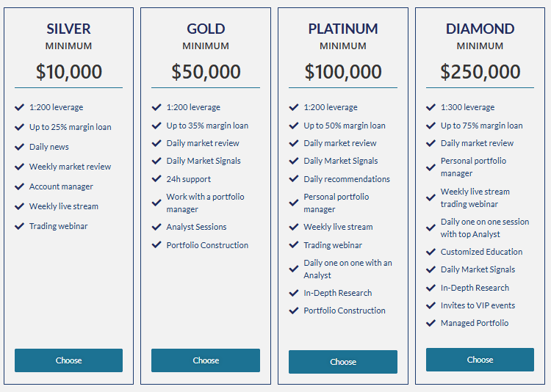
Task: Click checkmark next to Invites to VIP events
Action: pos(431,305)
